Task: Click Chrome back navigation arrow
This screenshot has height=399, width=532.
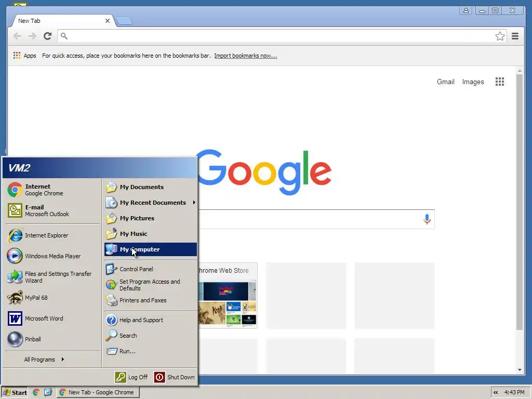Action: click(17, 36)
